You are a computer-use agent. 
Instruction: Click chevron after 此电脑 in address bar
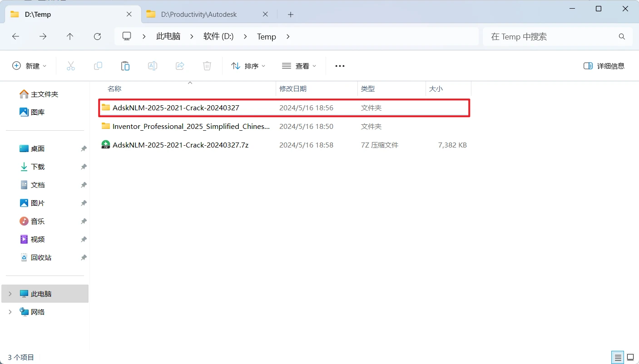pos(192,37)
